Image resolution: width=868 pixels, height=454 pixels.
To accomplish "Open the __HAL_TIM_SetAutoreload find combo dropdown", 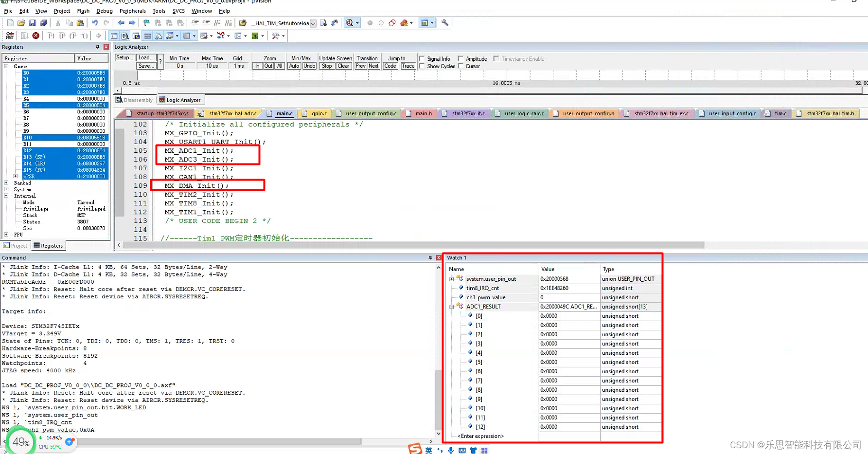I will (x=313, y=23).
